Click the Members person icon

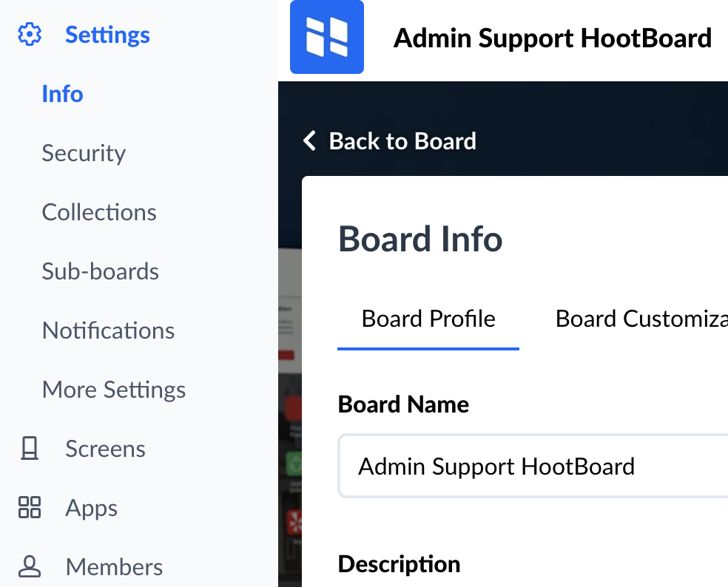tap(30, 567)
